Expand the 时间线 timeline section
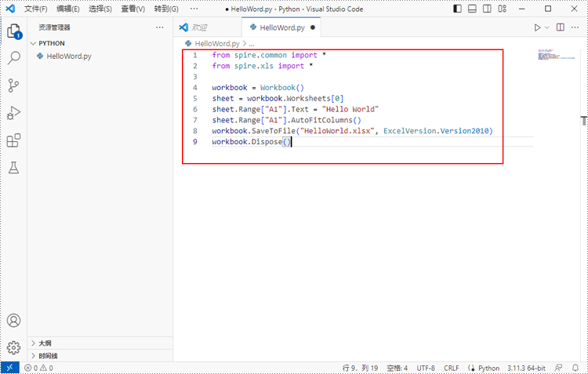Viewport: 588px width, 374px height. 47,355
